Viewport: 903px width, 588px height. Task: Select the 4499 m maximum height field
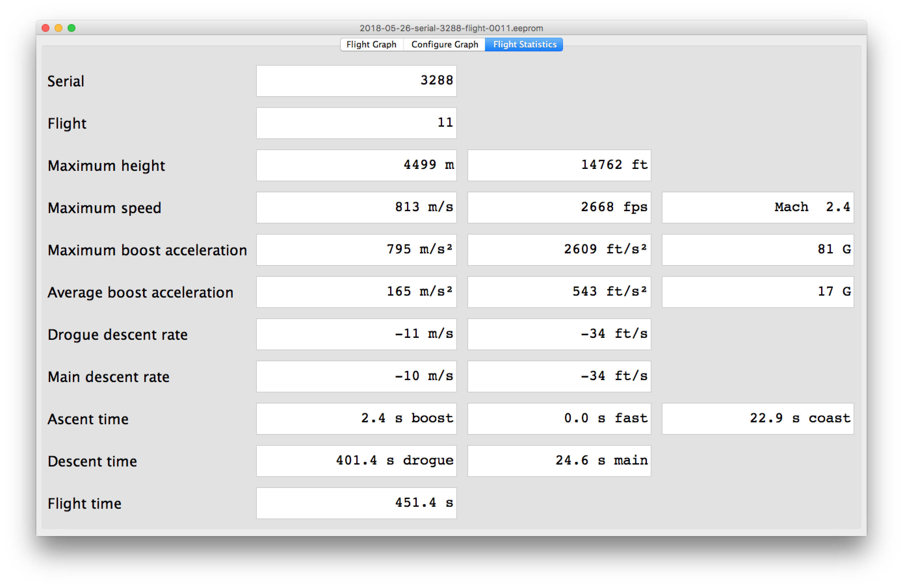click(x=356, y=165)
